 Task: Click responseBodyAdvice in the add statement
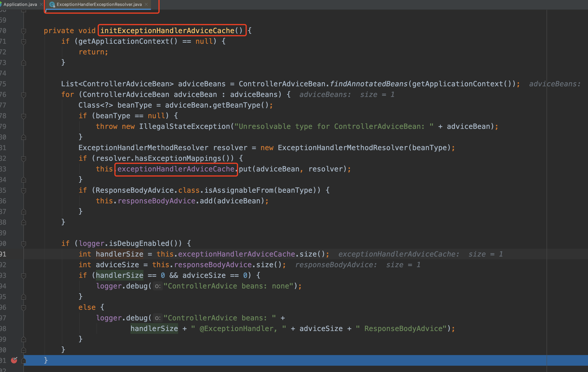click(x=156, y=201)
